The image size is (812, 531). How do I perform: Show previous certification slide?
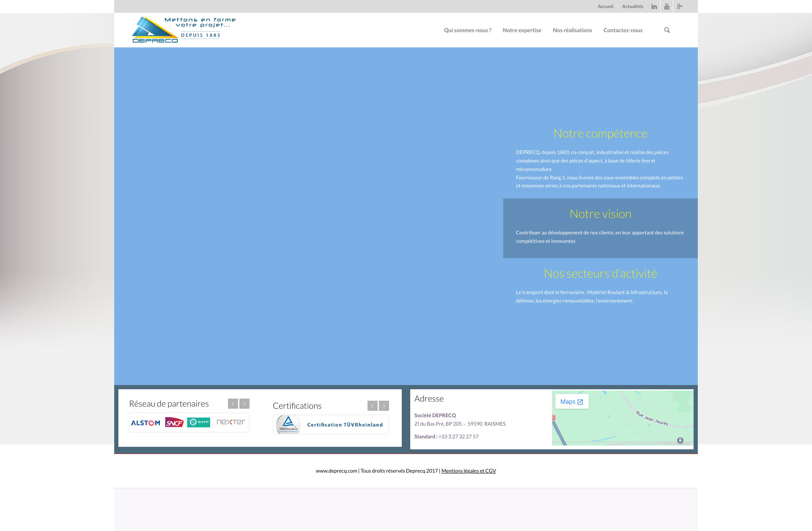pos(373,406)
